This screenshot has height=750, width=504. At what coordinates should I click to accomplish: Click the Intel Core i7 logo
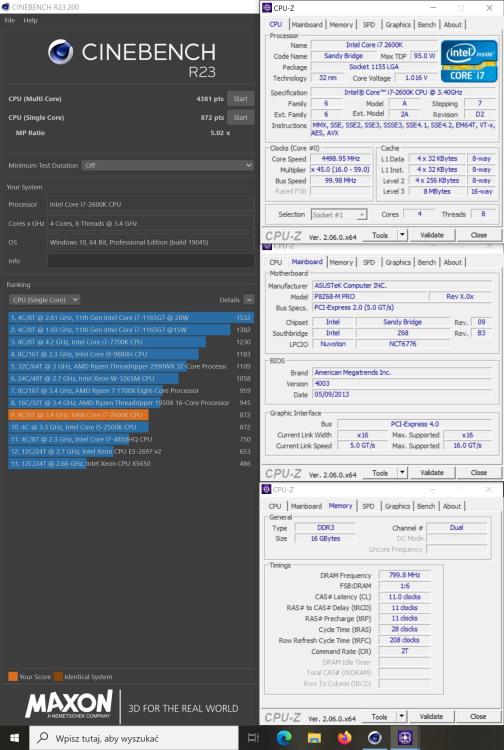pos(469,61)
